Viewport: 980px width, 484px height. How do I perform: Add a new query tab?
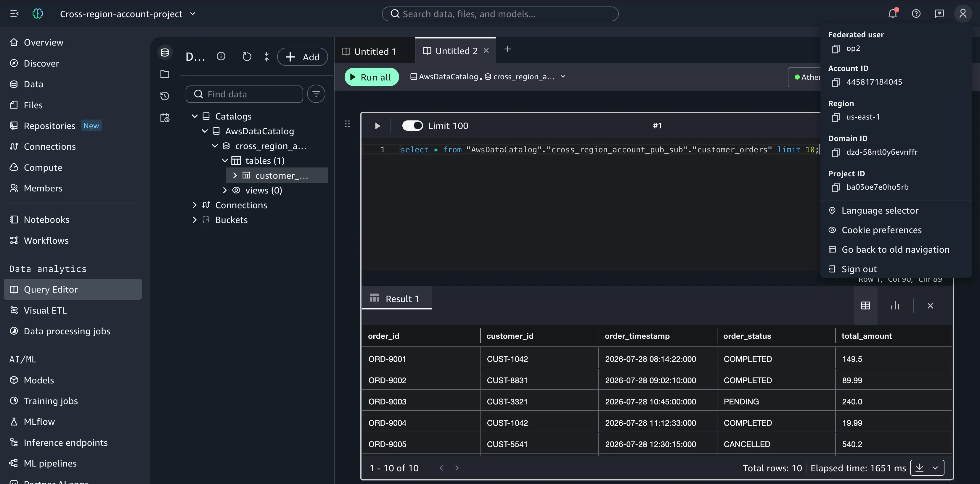[507, 49]
